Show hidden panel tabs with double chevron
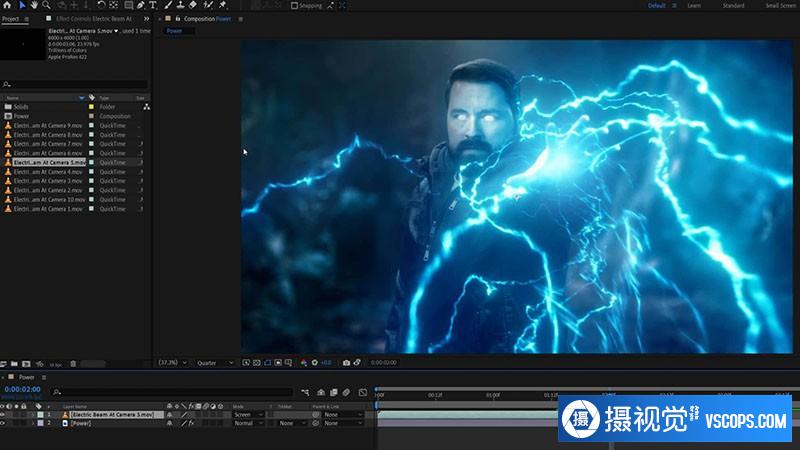This screenshot has width=800, height=450. pyautogui.click(x=146, y=19)
